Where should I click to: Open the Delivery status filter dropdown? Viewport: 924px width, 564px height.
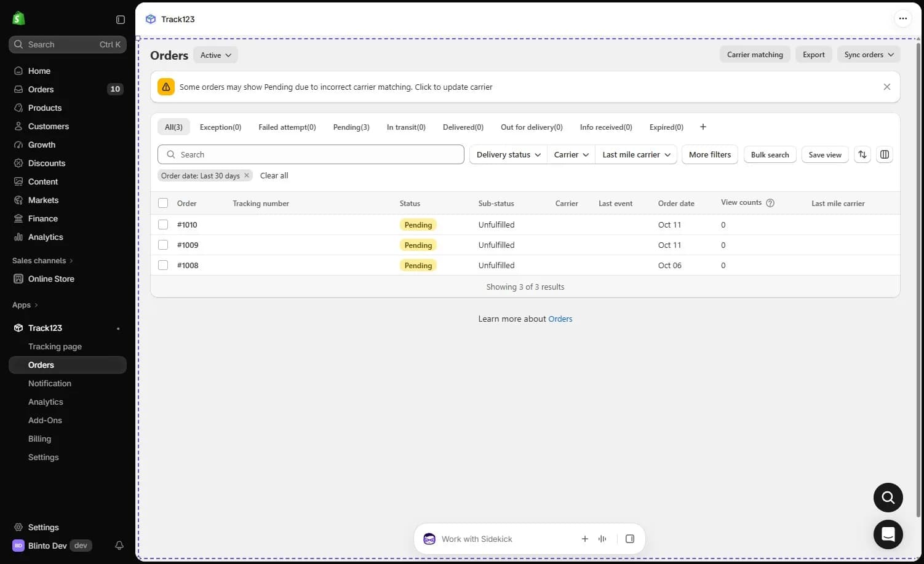coord(508,154)
